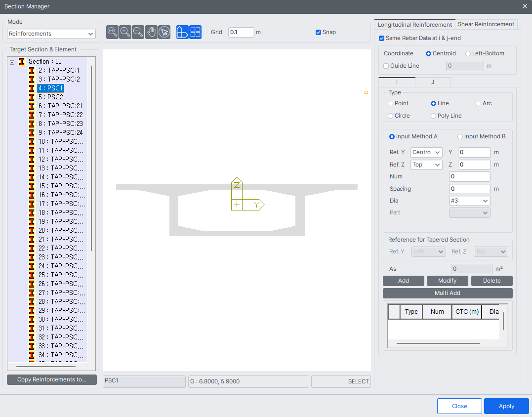Image resolution: width=532 pixels, height=417 pixels.
Task: Activate the Select pointer tool
Action: coord(164,32)
